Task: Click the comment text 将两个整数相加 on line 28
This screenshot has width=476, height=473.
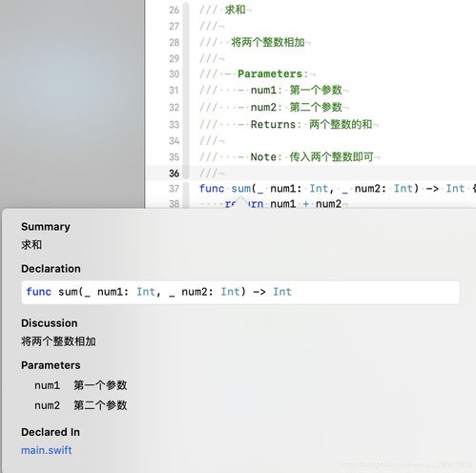Action: (268, 42)
